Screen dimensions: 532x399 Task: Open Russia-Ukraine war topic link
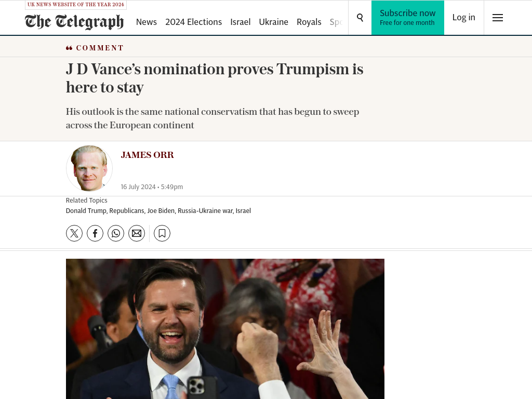point(205,211)
